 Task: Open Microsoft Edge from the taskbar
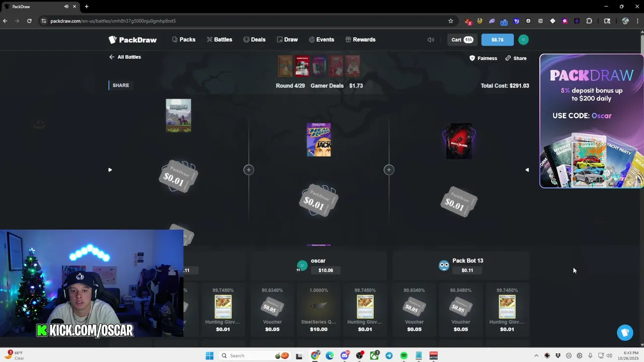click(x=330, y=356)
